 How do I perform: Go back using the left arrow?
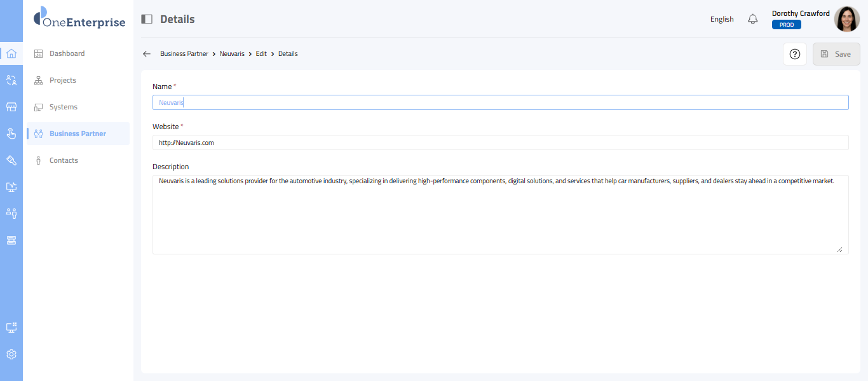pyautogui.click(x=147, y=54)
